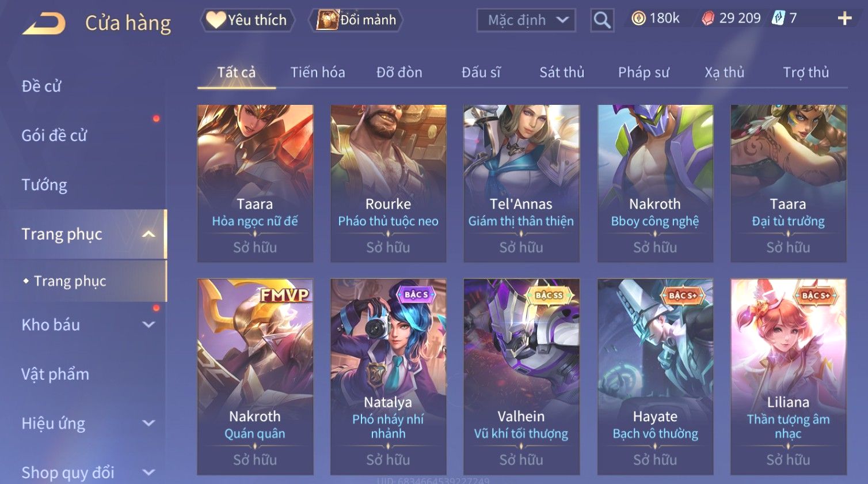The height and width of the screenshot is (484, 868).
Task: Open the search magnifier icon
Action: point(602,20)
